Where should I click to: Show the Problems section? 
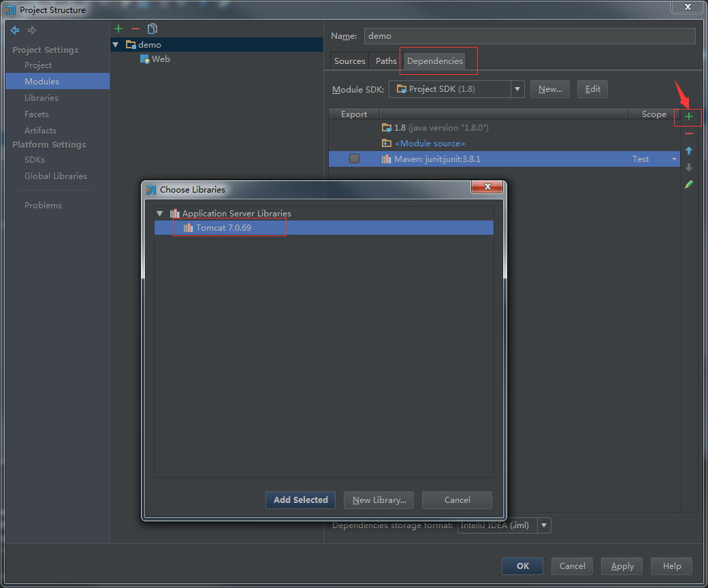click(43, 206)
